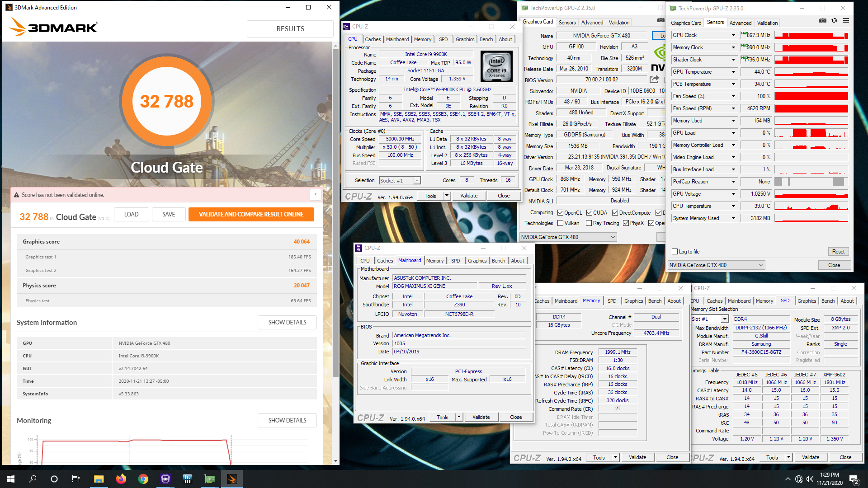
Task: Click the Cortana circle icon on taskbar
Action: click(x=54, y=479)
